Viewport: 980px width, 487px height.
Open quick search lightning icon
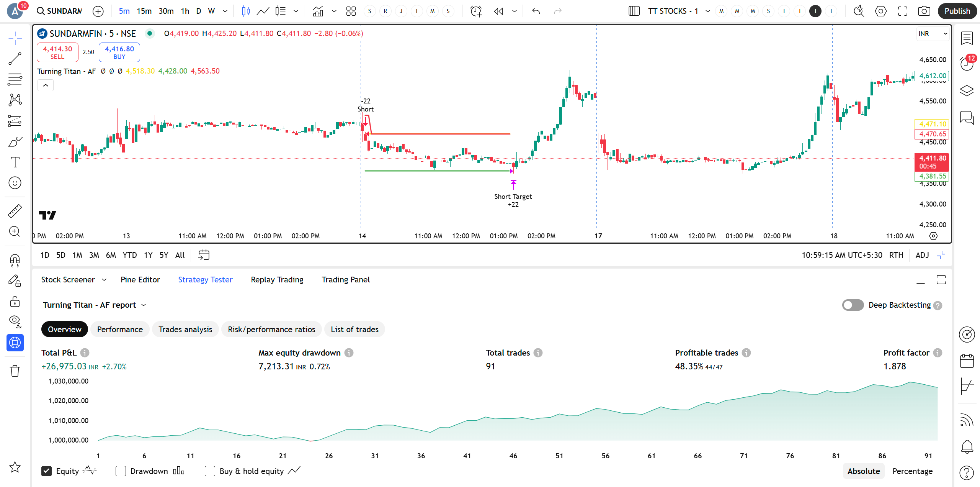(859, 11)
